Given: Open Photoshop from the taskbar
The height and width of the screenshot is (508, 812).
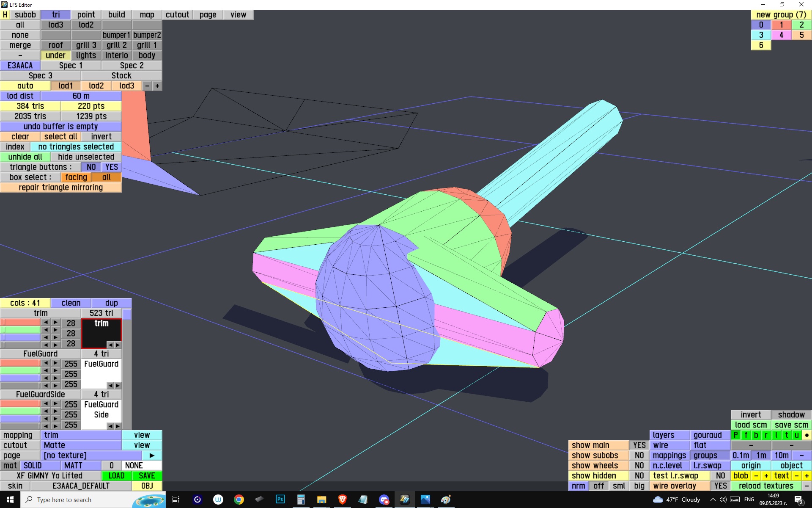Looking at the screenshot, I should click(280, 500).
